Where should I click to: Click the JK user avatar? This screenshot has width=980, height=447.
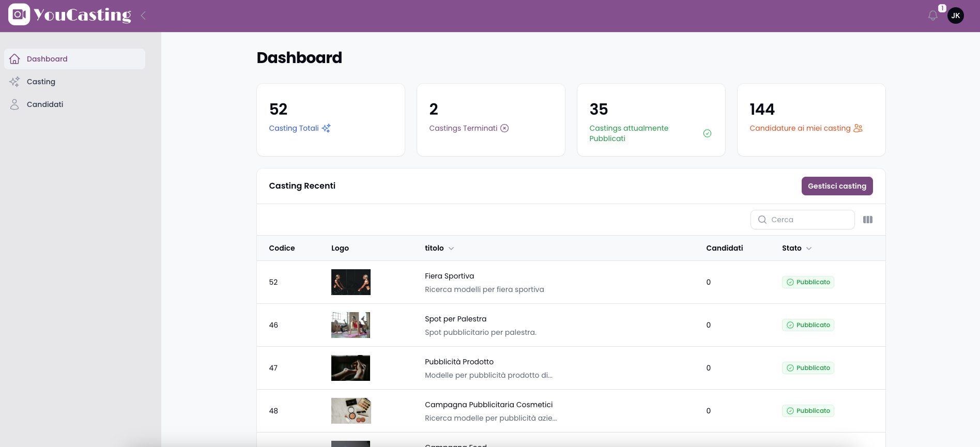[956, 16]
